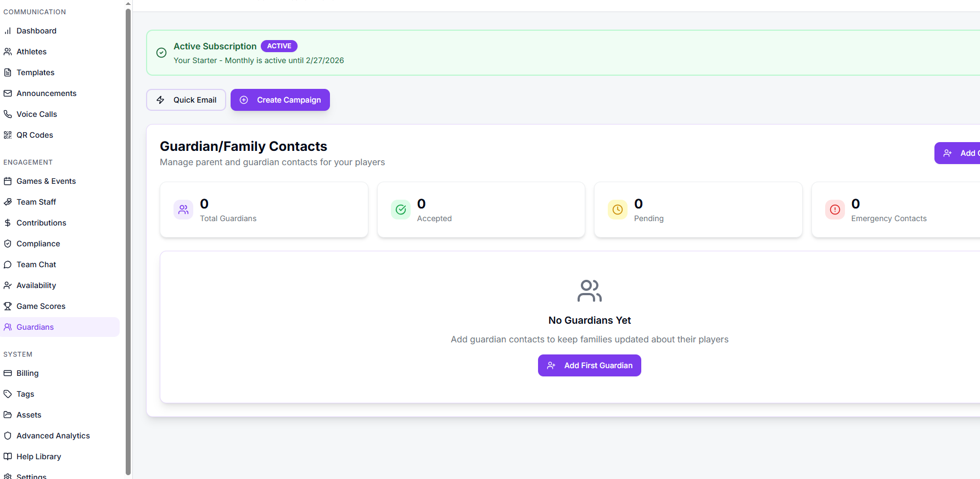Click the purple Add guardian button top right
This screenshot has width=980, height=479.
click(x=957, y=153)
